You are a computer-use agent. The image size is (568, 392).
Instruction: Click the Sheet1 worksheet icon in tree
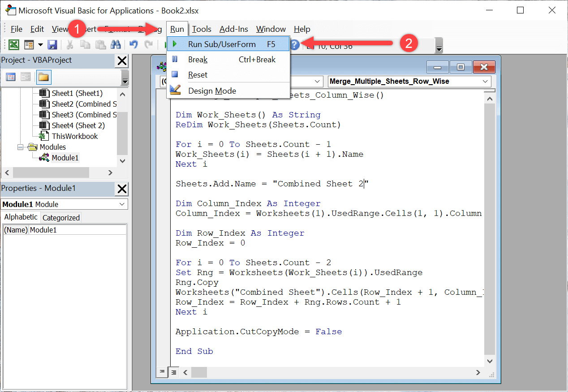(x=44, y=93)
